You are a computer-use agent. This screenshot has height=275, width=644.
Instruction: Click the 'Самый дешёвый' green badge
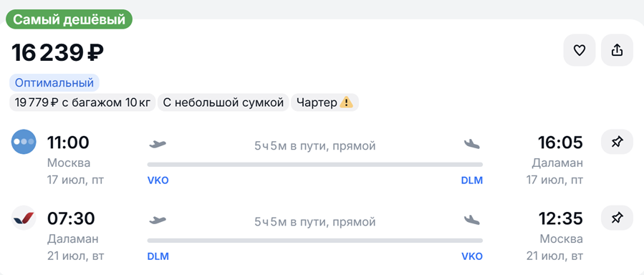69,19
